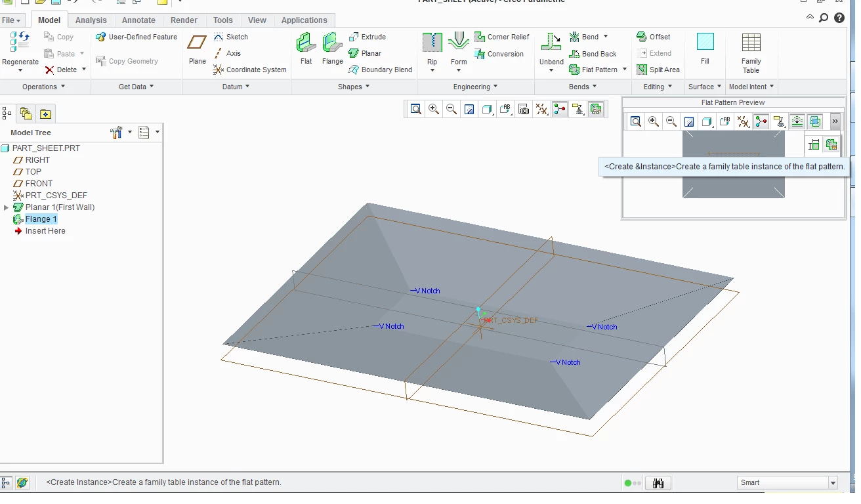The height and width of the screenshot is (504, 861).
Task: Click the flat pattern dimension button in the preview overflow
Action: click(x=814, y=144)
